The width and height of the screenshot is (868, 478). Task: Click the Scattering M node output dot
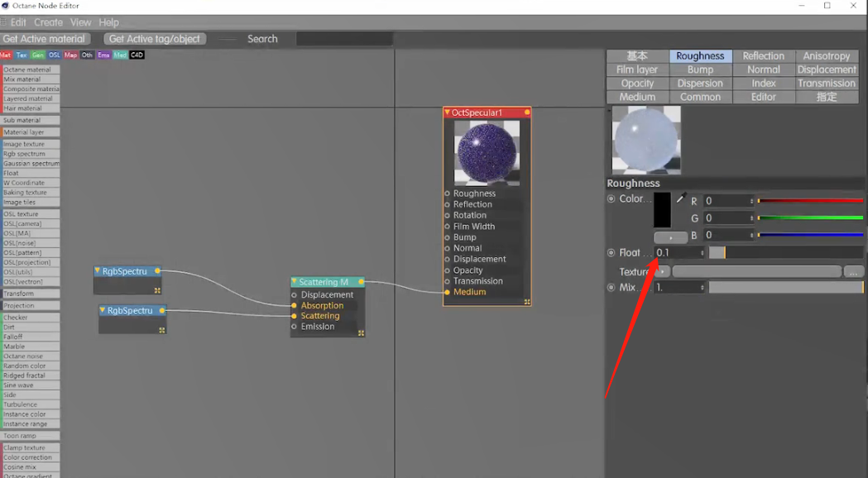pyautogui.click(x=361, y=282)
